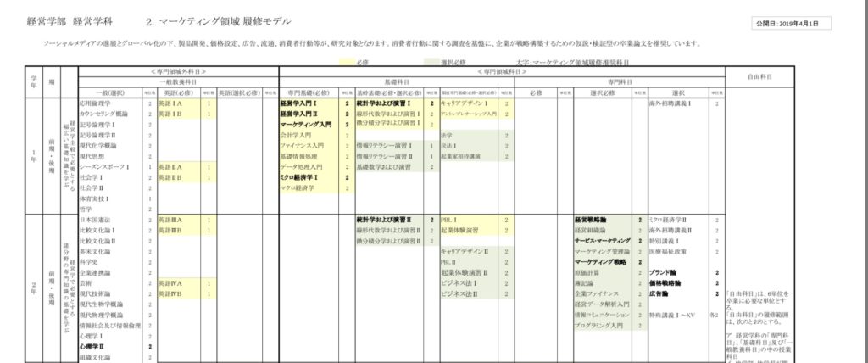The image size is (868, 363).
Task: Select 特殊講義Ⅰ～XV cell
Action: point(671,316)
